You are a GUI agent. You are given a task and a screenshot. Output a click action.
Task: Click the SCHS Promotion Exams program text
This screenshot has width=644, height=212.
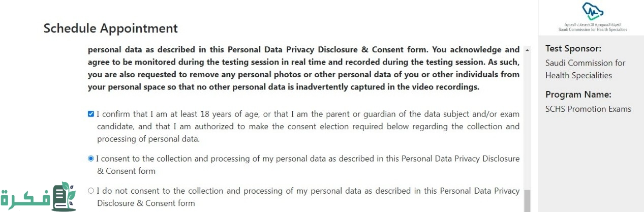coord(588,109)
